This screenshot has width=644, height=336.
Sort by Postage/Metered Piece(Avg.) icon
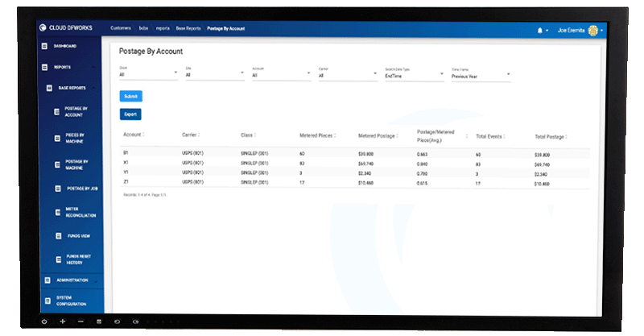(x=467, y=136)
